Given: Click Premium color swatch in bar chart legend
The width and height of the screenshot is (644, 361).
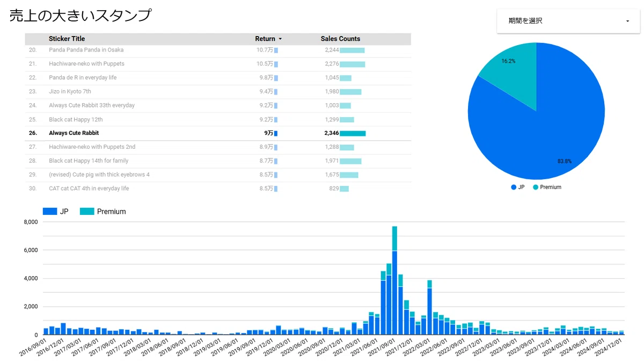Looking at the screenshot, I should pyautogui.click(x=87, y=212).
